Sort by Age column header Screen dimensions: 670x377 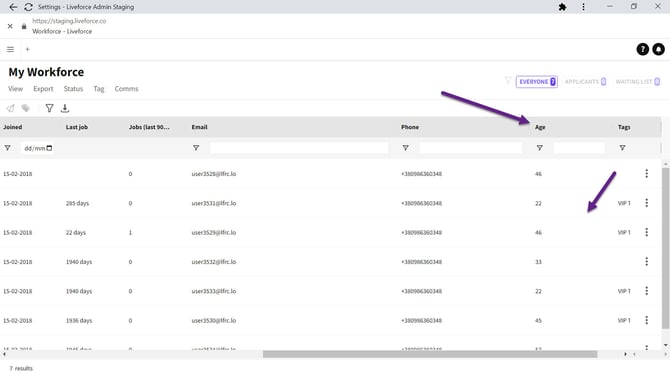pyautogui.click(x=540, y=127)
